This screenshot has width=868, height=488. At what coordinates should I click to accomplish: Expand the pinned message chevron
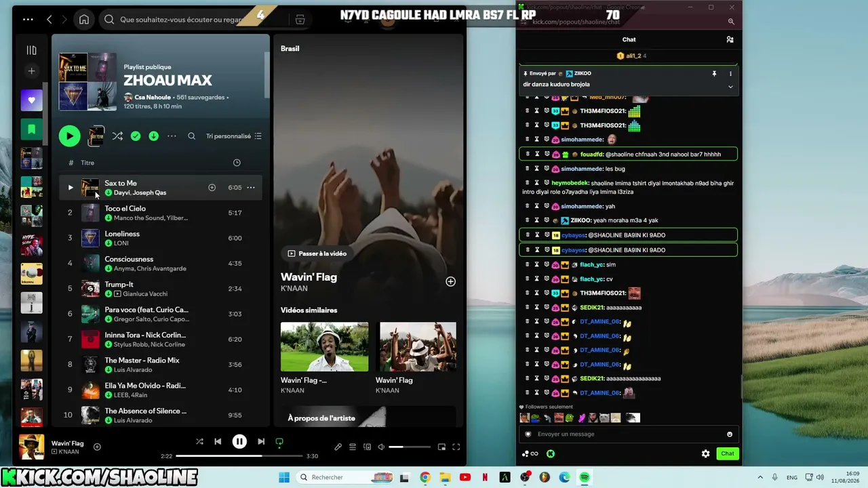click(x=730, y=87)
